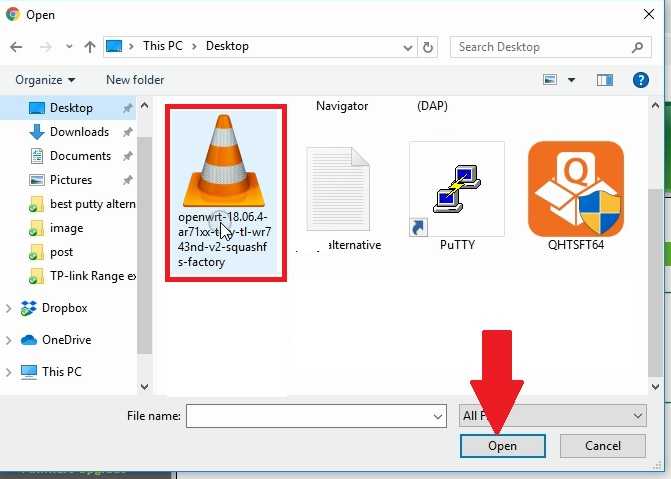This screenshot has width=671, height=479.
Task: Unpin Desktop using its pin icon
Action: (127, 108)
